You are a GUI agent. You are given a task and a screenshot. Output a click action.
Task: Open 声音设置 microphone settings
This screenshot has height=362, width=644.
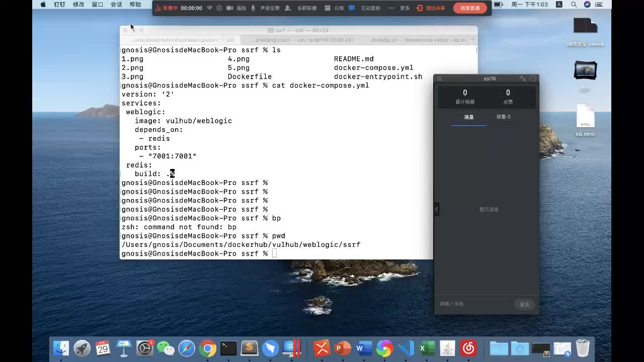click(x=266, y=8)
